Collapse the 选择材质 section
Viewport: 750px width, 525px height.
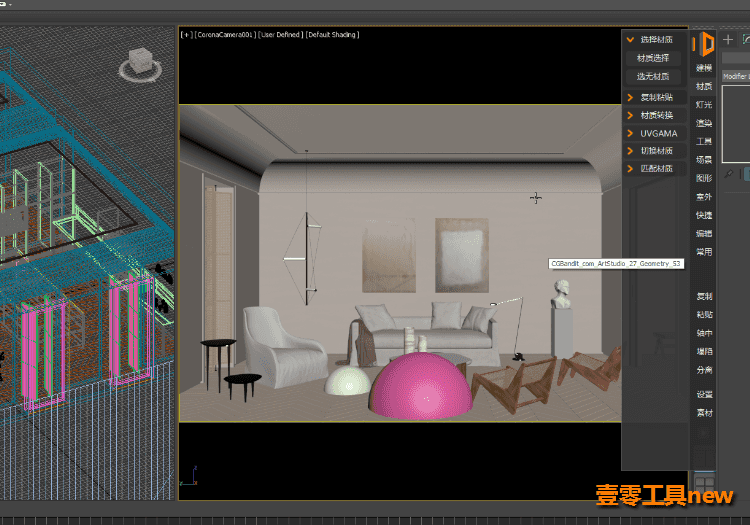655,40
